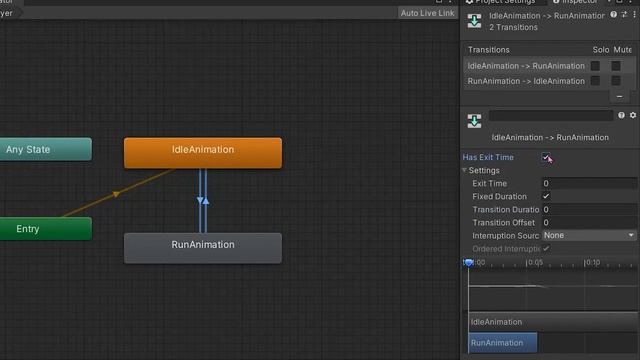Open the help icon next to the name field
The image size is (640, 360).
tap(621, 116)
